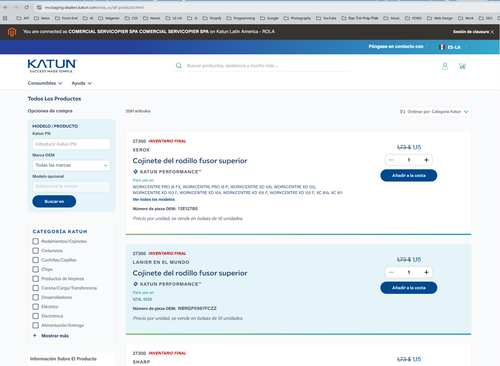Open the Póngase en contacto con dropdown
Image resolution: width=500 pixels, height=366 pixels.
pyautogui.click(x=398, y=46)
